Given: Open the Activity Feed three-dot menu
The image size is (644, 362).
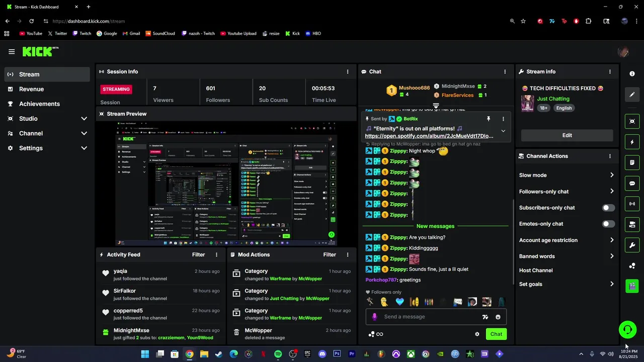Looking at the screenshot, I should point(216,254).
